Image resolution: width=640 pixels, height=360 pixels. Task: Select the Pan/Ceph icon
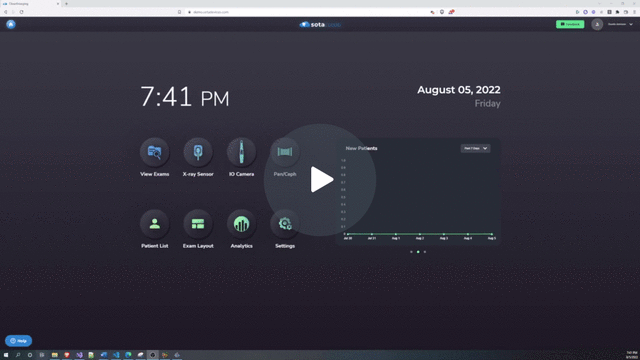click(x=285, y=152)
